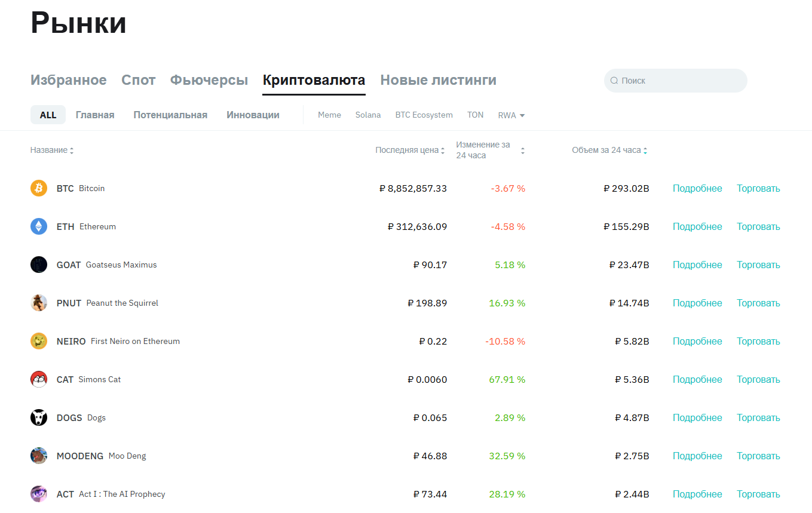Image resolution: width=812 pixels, height=513 pixels.
Task: Click the ACT volume ₽ 2.44B
Action: 632,494
